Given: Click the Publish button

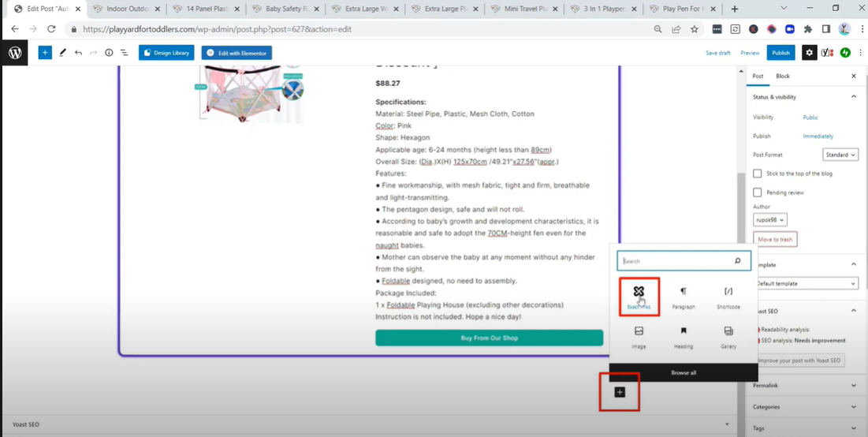Looking at the screenshot, I should [781, 53].
